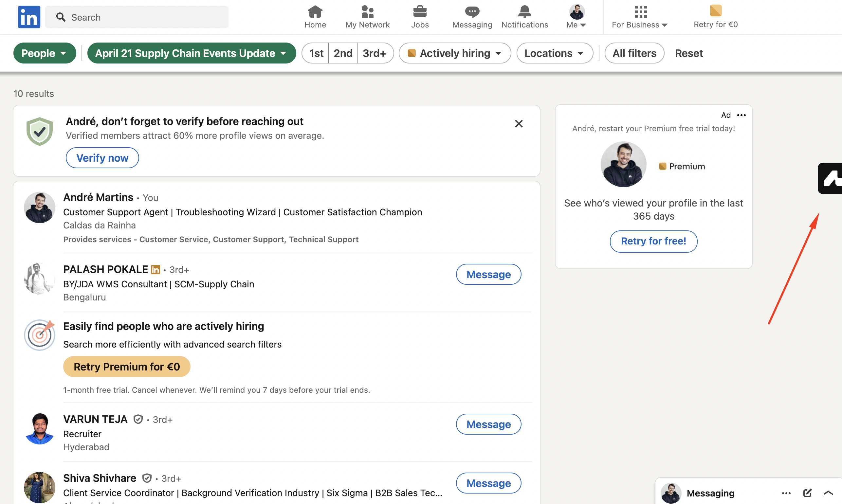842x504 pixels.
Task: Click Retry Premium for €0 button
Action: pyautogui.click(x=127, y=367)
